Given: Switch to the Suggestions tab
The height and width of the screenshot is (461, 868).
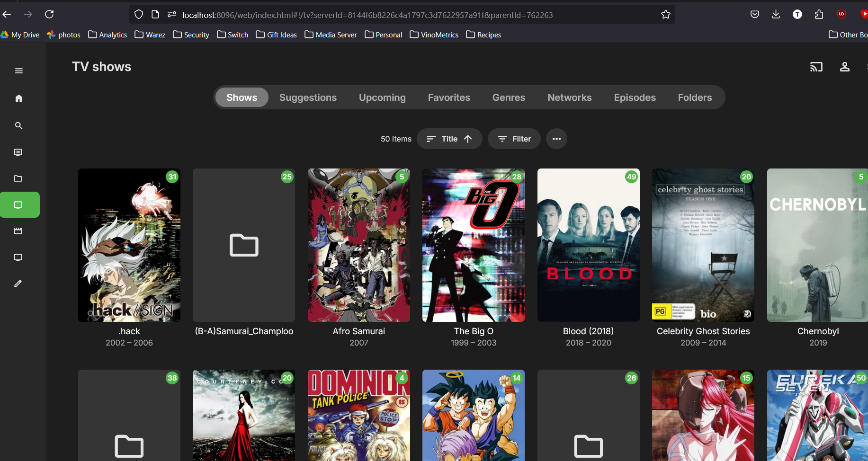Looking at the screenshot, I should (x=308, y=98).
